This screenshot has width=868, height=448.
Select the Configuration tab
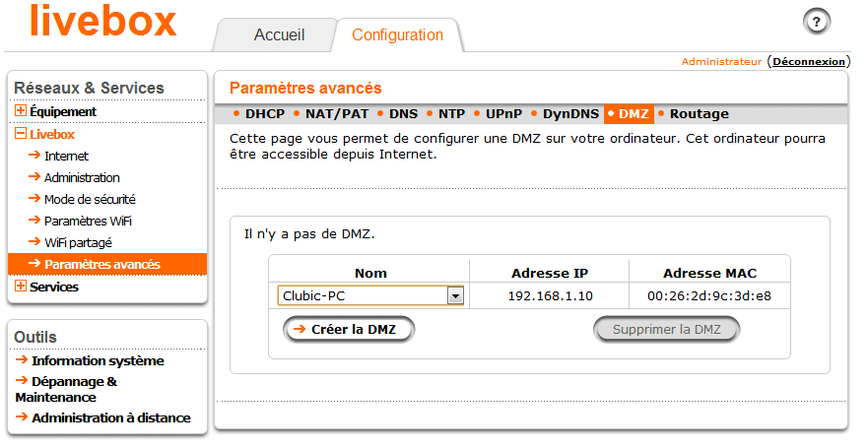click(x=397, y=35)
